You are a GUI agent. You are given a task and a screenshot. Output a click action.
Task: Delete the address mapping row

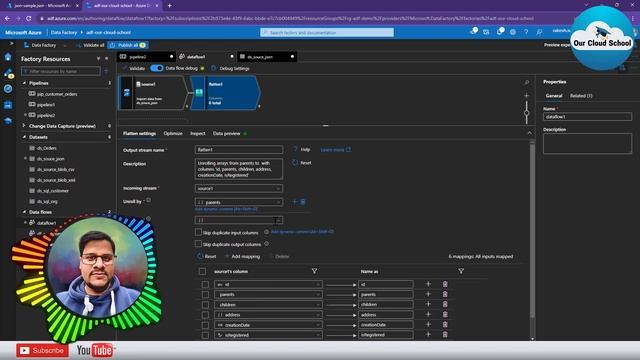point(445,314)
